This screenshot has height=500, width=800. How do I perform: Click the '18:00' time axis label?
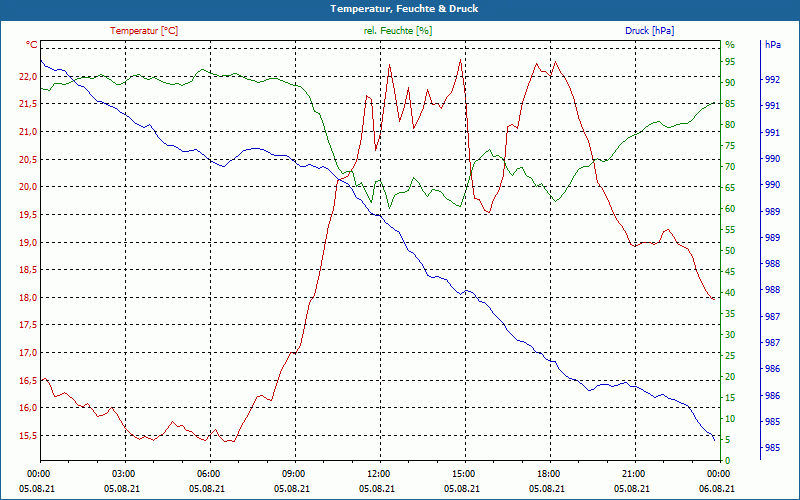tap(548, 474)
